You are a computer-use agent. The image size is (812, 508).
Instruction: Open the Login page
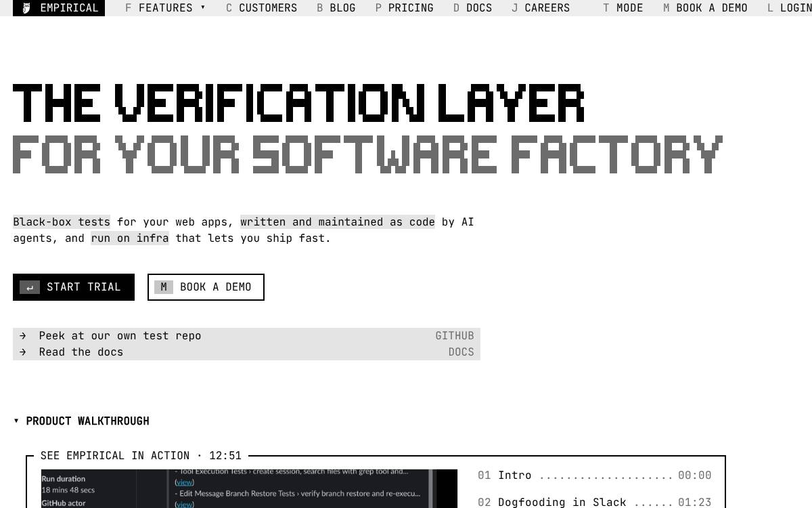point(789,8)
